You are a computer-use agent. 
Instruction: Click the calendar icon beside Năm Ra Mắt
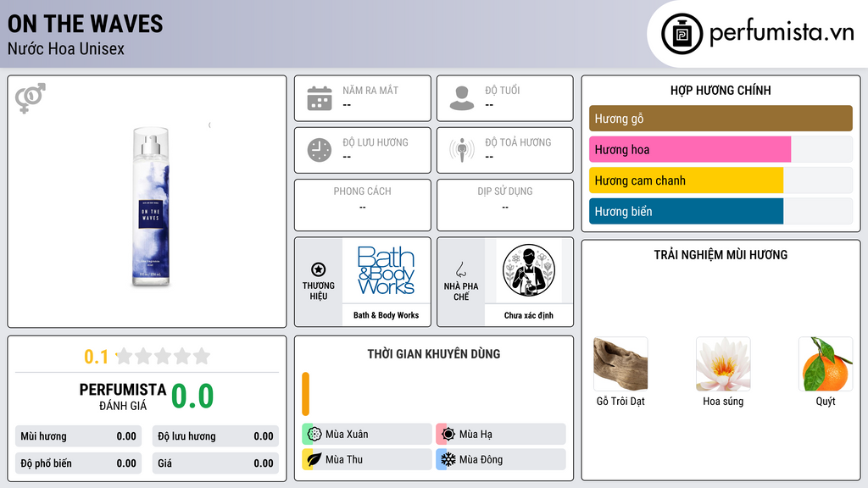coord(320,98)
